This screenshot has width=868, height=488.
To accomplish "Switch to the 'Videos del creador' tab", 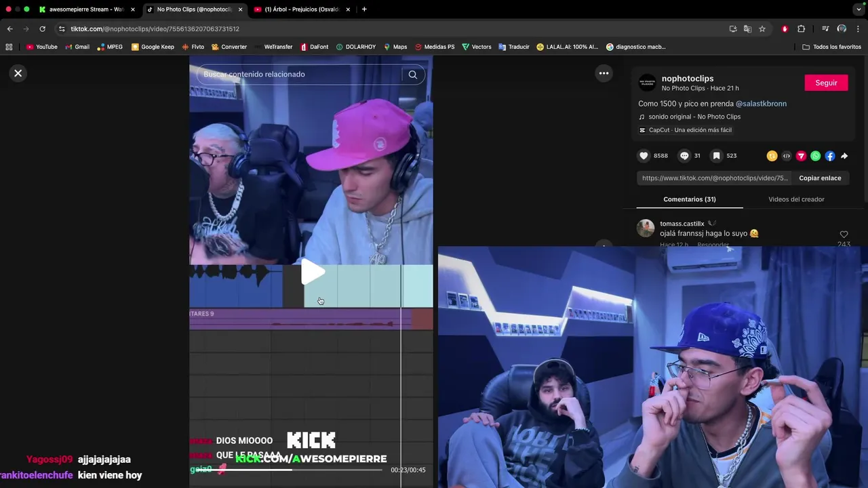I will coord(796,199).
